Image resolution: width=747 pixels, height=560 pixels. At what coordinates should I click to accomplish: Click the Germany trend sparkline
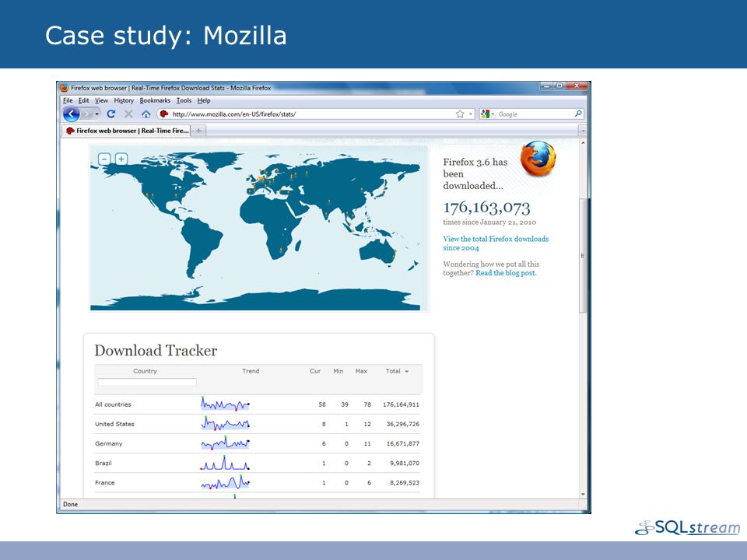pyautogui.click(x=225, y=443)
